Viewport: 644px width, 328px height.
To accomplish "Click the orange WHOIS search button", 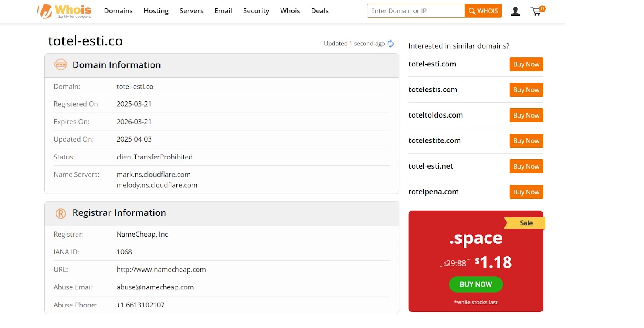I will [x=483, y=11].
